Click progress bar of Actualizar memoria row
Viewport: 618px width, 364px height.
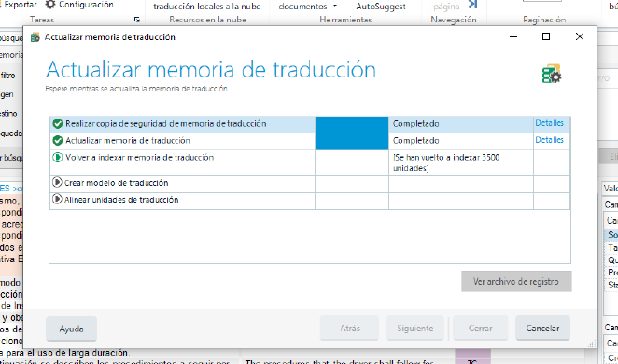click(352, 142)
